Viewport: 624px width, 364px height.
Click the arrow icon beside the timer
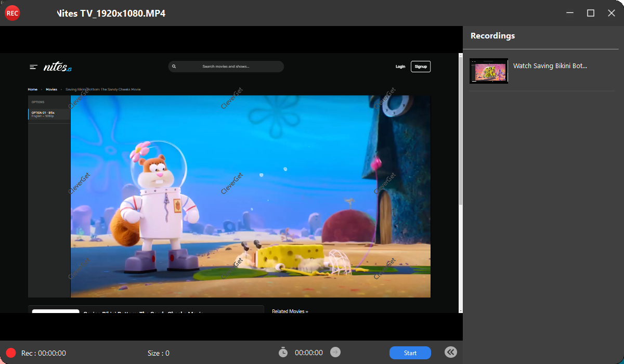pos(335,353)
